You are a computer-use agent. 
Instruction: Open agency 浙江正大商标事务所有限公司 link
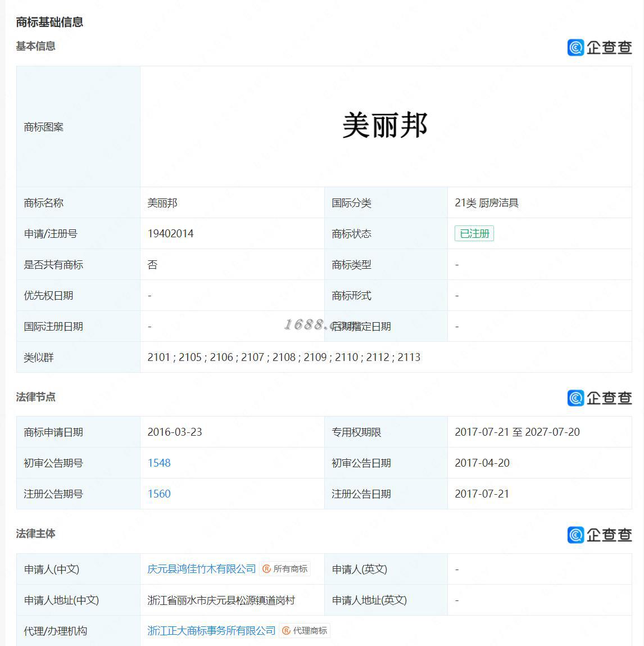click(211, 631)
